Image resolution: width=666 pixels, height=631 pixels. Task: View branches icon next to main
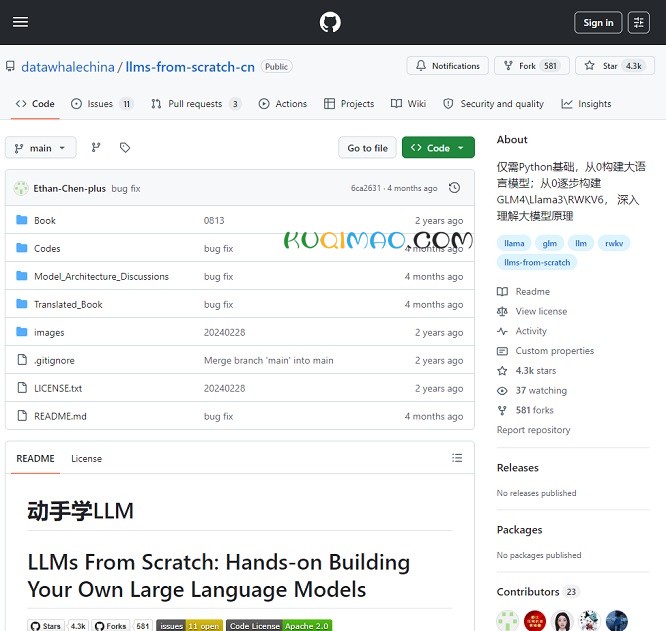point(96,147)
